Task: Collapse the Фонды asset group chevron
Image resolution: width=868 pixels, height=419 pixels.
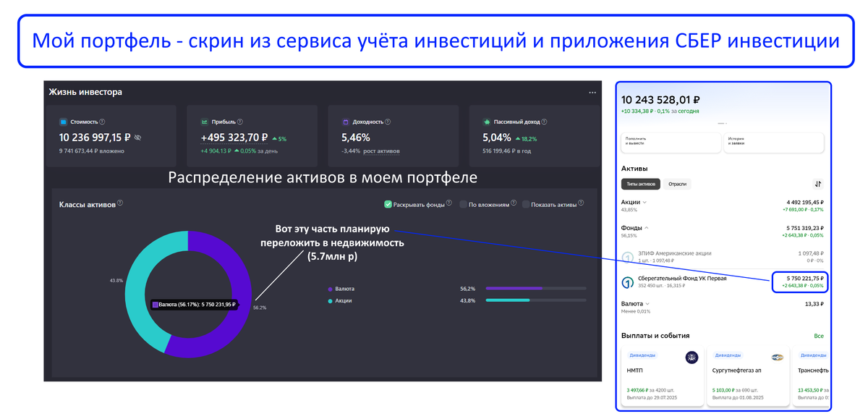Action: (x=646, y=228)
